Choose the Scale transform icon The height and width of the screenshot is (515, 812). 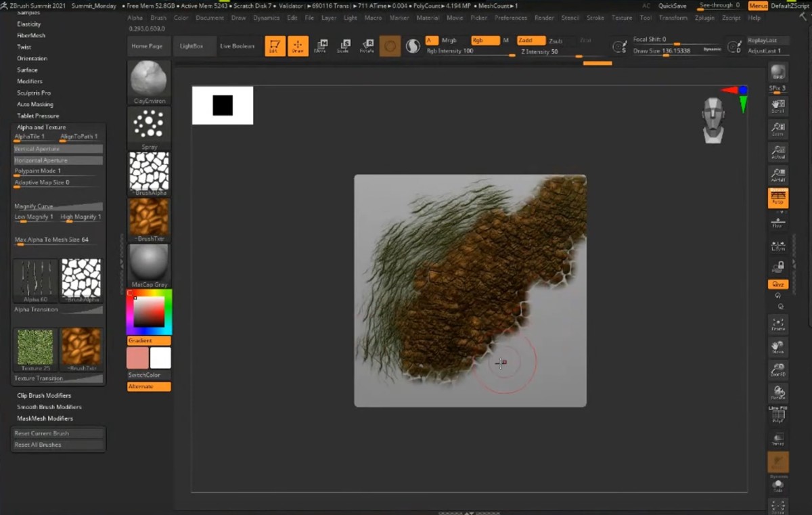point(343,46)
